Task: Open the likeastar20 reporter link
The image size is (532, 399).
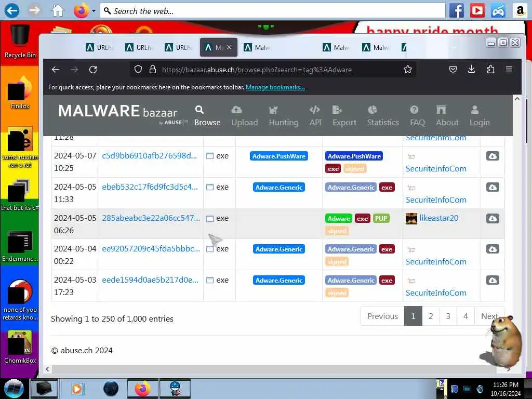Action: (x=438, y=218)
